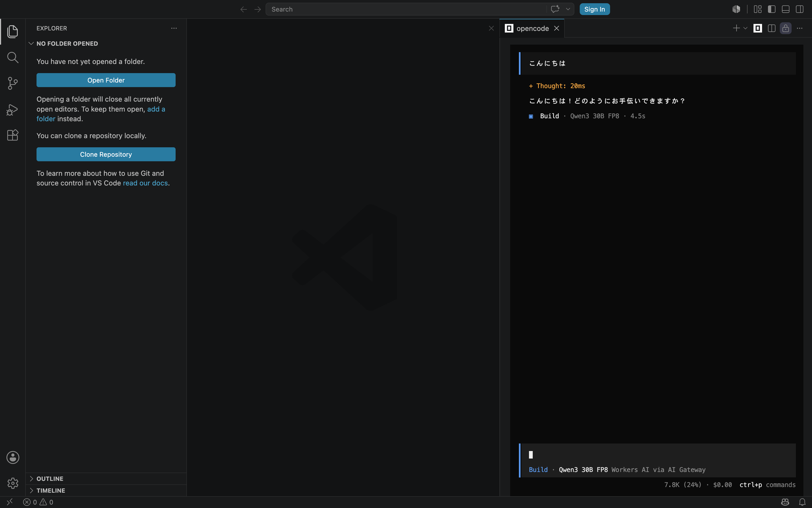Click 'You have not yet opened a folder.' text

click(x=91, y=62)
